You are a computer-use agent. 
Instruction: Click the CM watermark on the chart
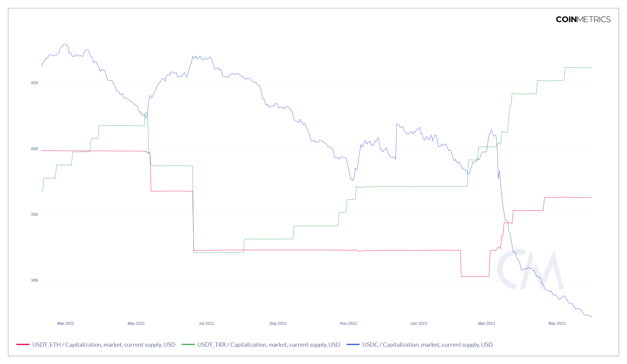tap(530, 270)
